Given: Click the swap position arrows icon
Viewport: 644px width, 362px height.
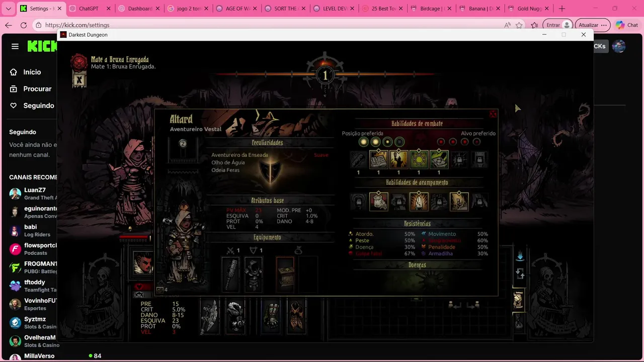Looking at the screenshot, I should tap(520, 274).
